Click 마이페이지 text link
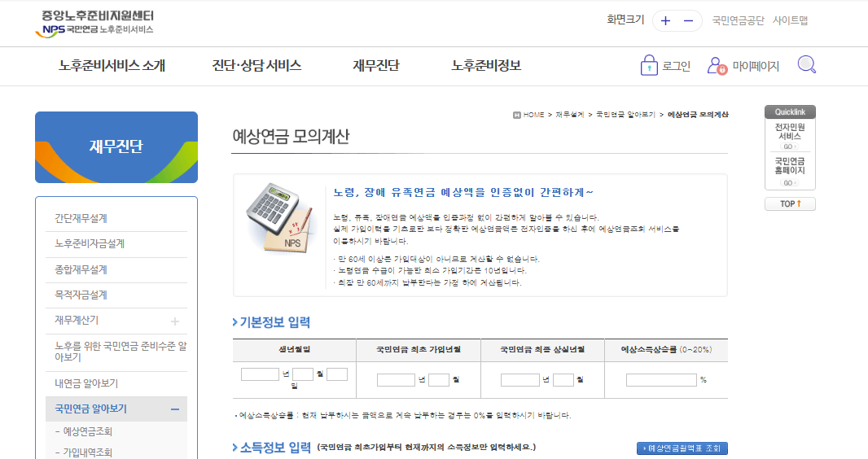The width and height of the screenshot is (868, 459). point(756,67)
